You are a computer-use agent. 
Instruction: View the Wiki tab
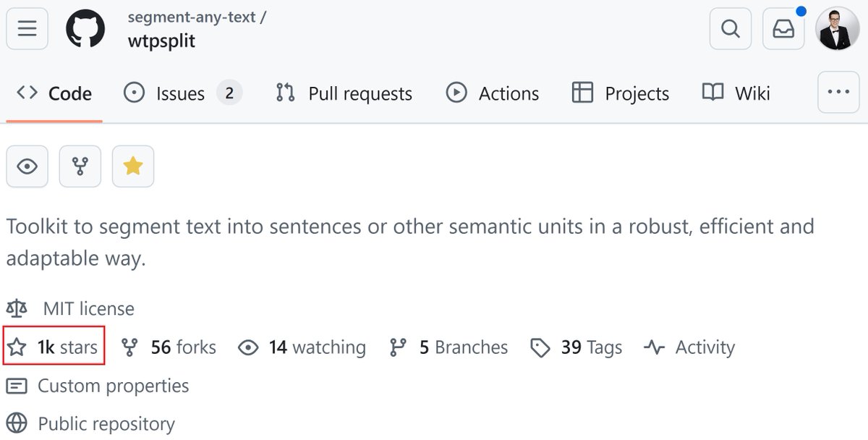click(x=736, y=93)
